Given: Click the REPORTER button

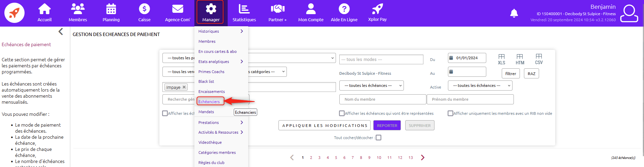Looking at the screenshot, I should (x=387, y=125).
